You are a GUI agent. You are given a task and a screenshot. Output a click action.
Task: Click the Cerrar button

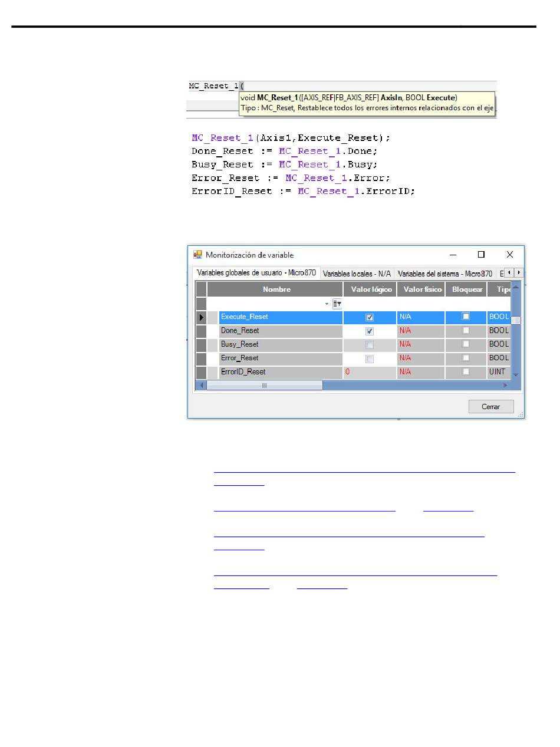coord(491,407)
